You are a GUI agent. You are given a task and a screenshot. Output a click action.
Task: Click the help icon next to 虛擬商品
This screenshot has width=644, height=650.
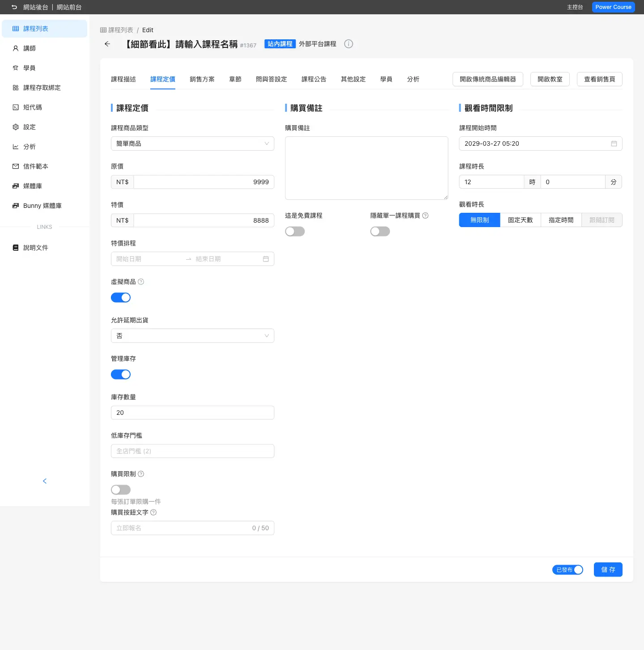[141, 282]
